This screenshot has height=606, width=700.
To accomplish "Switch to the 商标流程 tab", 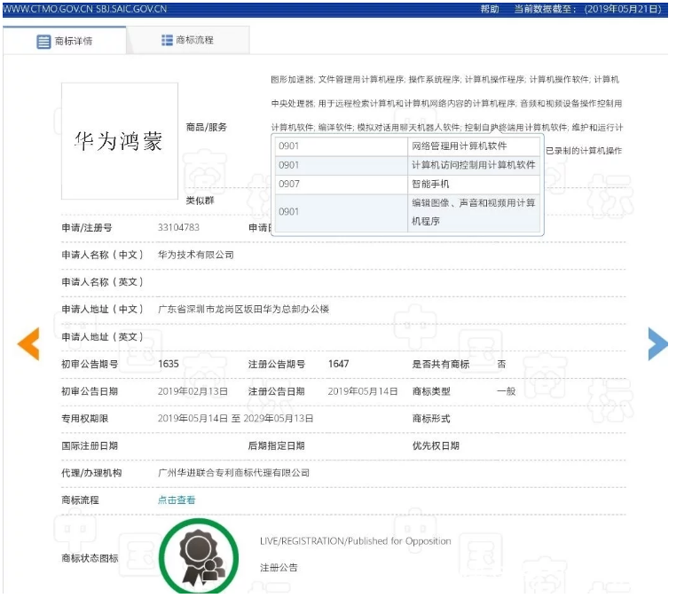I will 188,40.
